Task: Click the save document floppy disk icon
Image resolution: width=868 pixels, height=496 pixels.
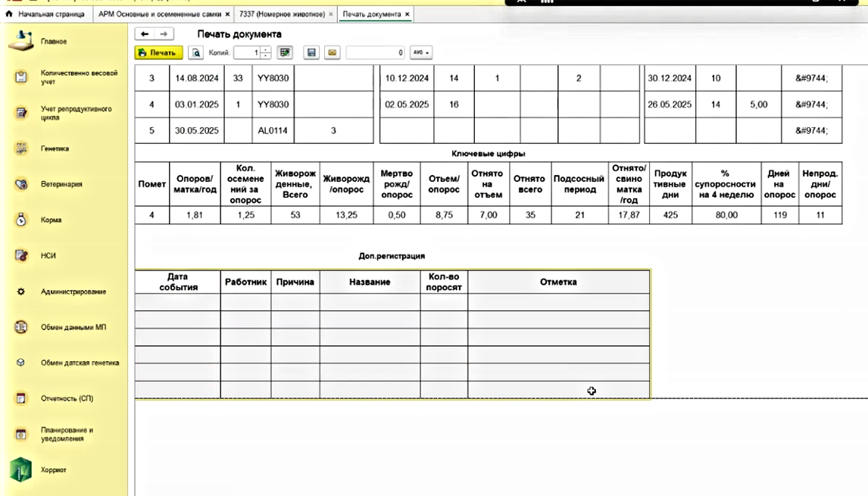Action: click(311, 53)
